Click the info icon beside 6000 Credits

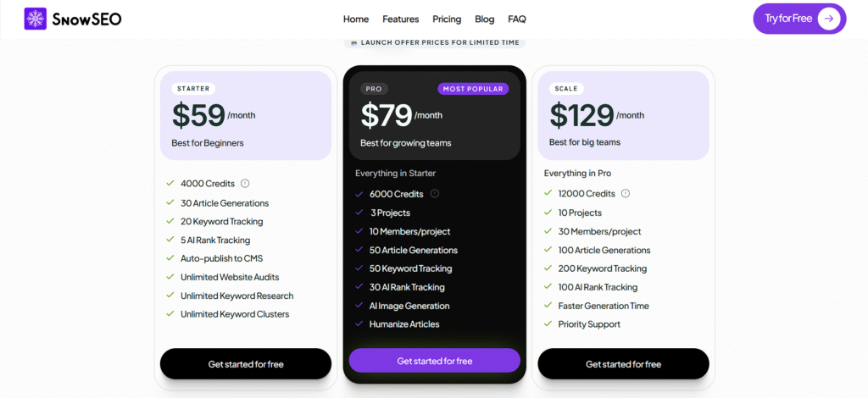click(435, 194)
